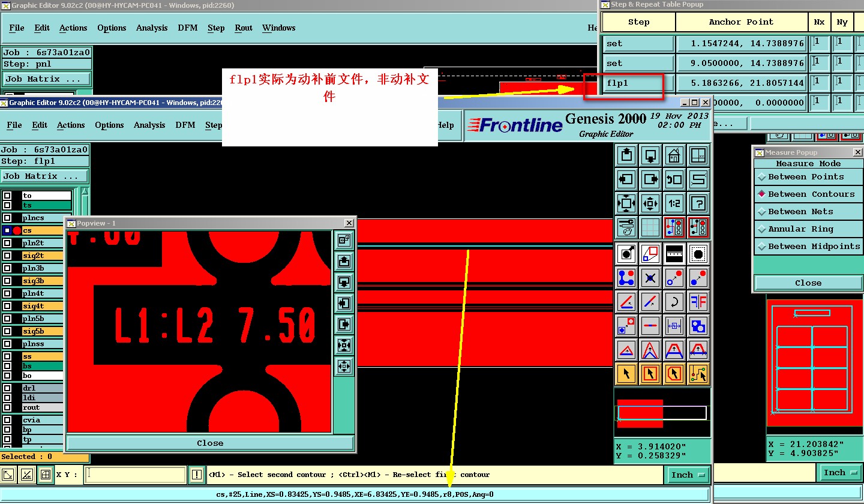
Task: Click pan up button in Popview window
Action: (344, 262)
